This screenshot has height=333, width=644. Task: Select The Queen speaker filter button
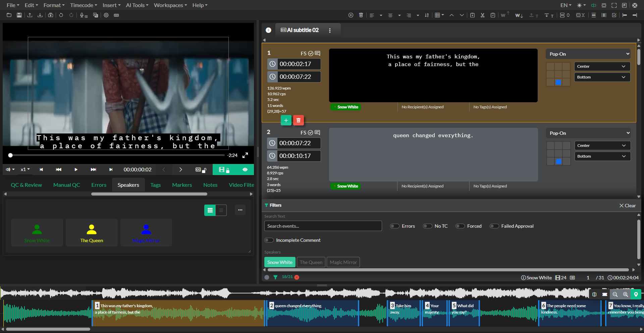point(311,262)
